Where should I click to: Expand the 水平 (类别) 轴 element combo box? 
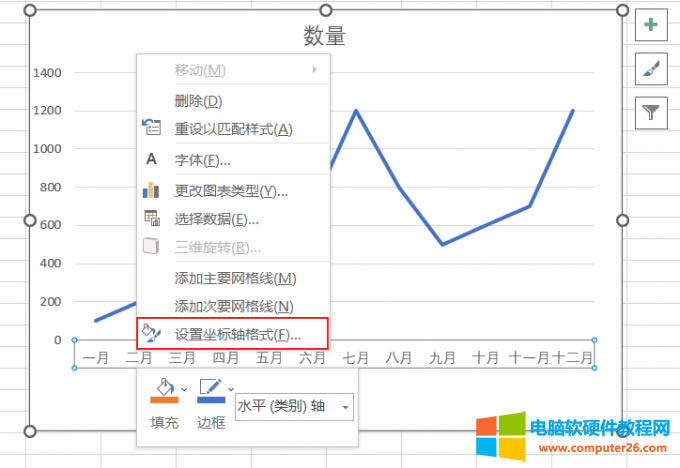[346, 407]
